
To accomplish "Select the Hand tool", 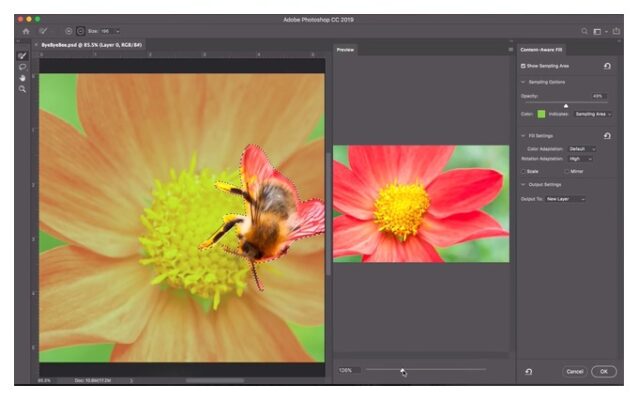I will (x=22, y=78).
